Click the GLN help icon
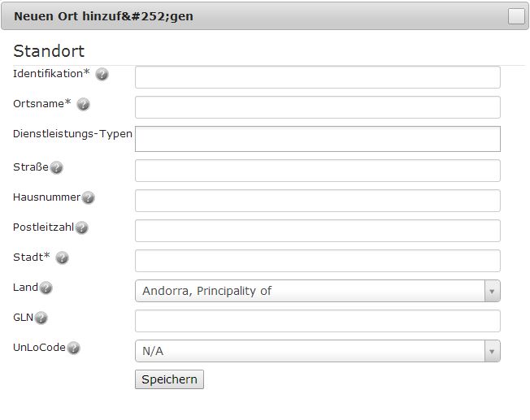This screenshot has width=530, height=420. pos(41,318)
